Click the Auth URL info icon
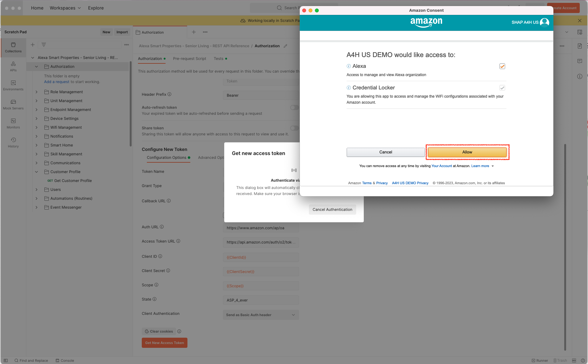This screenshot has width=588, height=364. [162, 227]
